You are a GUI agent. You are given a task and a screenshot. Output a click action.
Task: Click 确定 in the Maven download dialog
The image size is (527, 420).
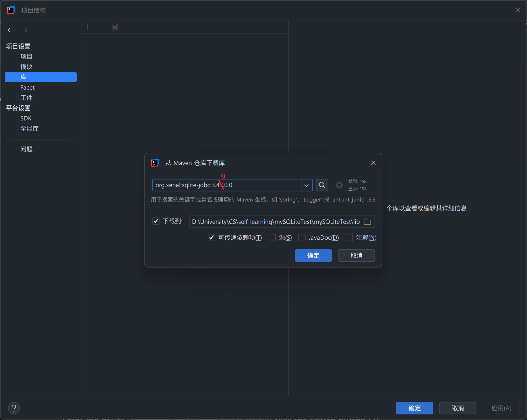click(313, 256)
